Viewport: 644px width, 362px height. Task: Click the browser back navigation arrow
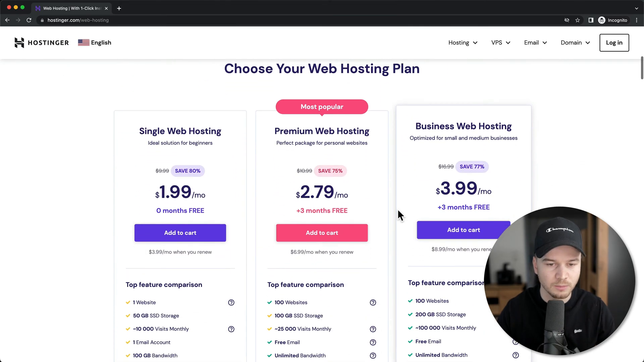pyautogui.click(x=7, y=20)
